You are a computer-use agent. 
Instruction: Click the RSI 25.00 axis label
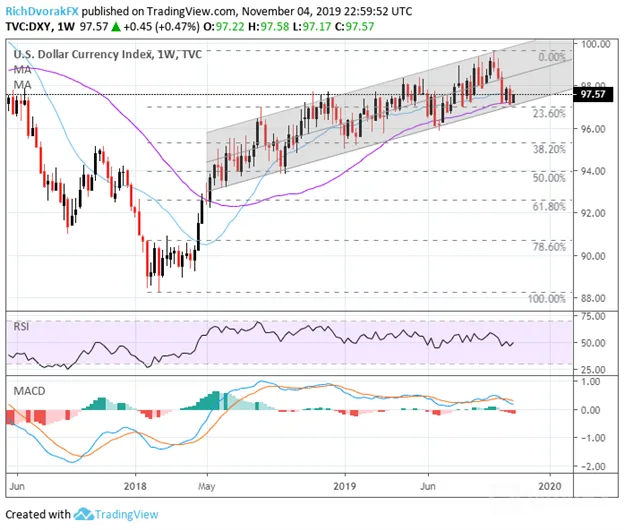[593, 370]
